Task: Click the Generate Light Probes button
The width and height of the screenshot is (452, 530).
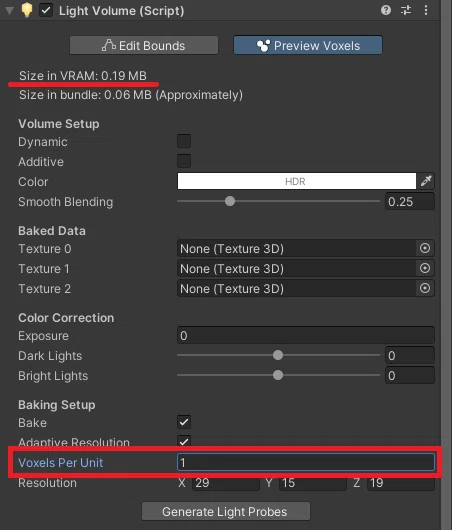Action: [225, 511]
